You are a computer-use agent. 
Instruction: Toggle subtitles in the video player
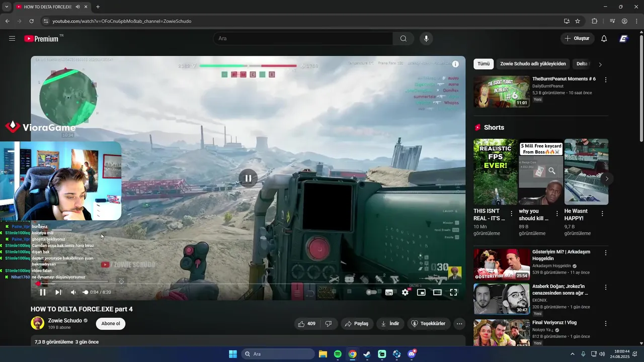(389, 292)
